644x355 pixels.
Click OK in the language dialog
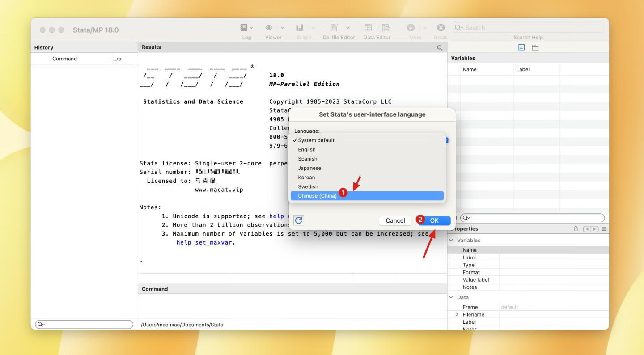[434, 220]
